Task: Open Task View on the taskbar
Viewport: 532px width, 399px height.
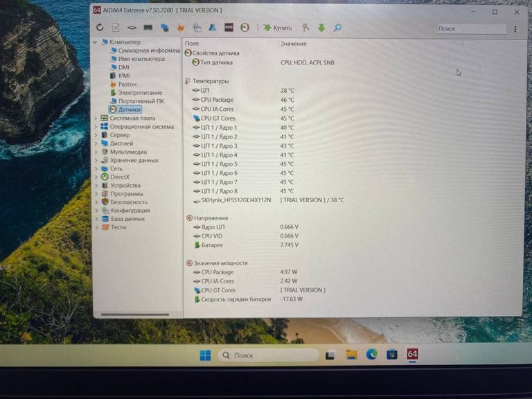Action: pyautogui.click(x=330, y=355)
